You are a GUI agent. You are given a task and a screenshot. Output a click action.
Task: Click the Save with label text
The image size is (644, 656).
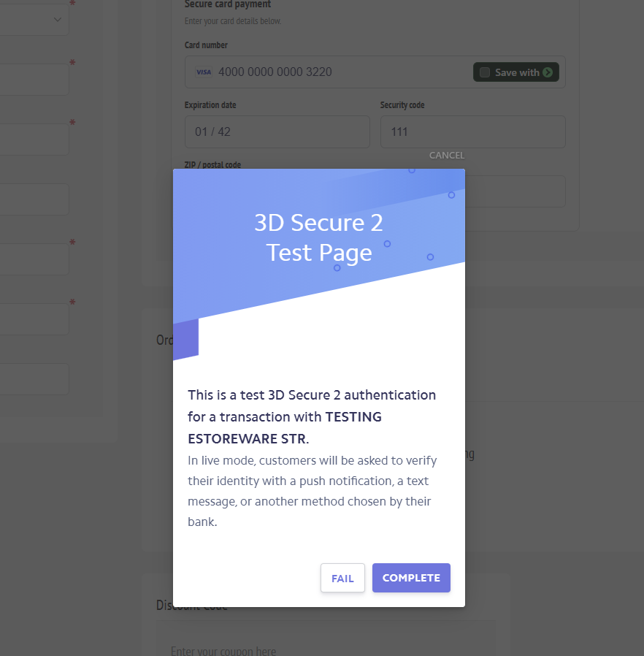tap(517, 72)
